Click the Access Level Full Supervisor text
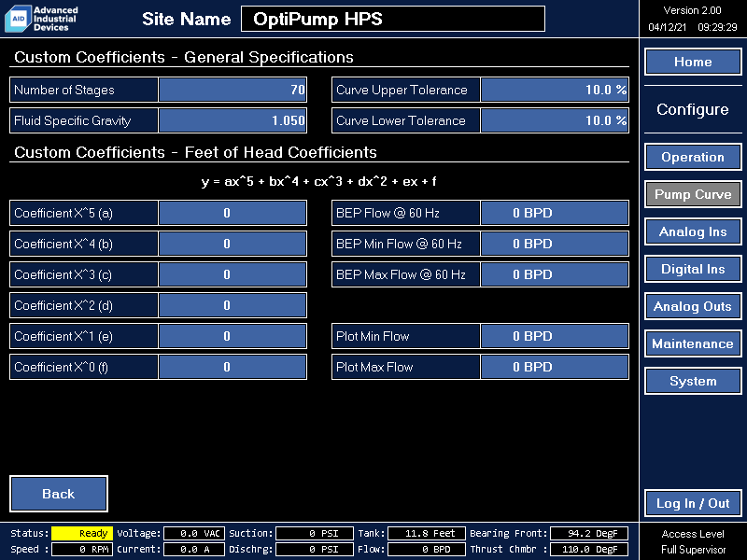747x560 pixels. point(693,542)
